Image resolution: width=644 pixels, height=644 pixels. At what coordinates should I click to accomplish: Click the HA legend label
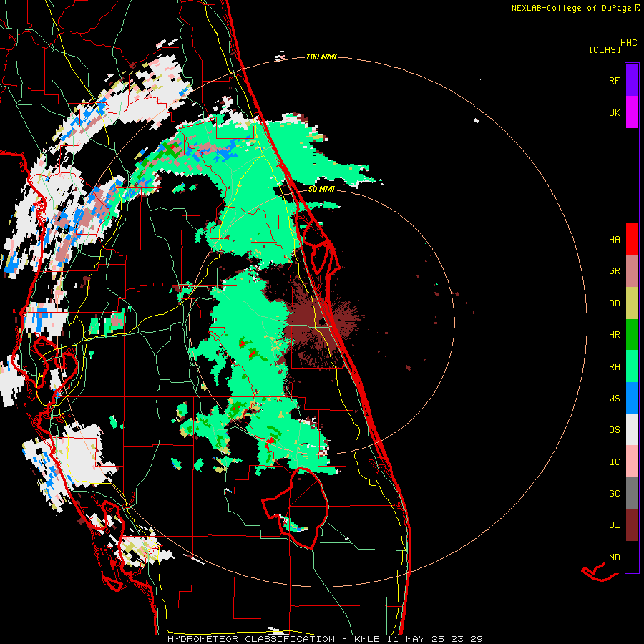click(x=614, y=239)
